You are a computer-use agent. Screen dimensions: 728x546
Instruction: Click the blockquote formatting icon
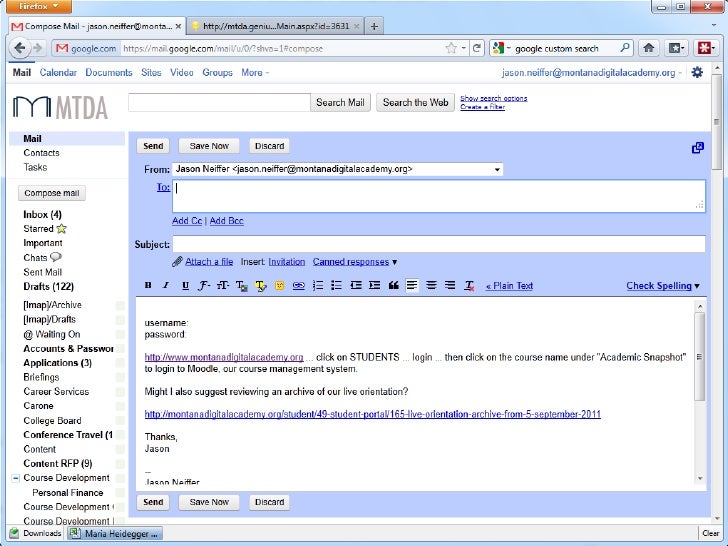pos(393,286)
